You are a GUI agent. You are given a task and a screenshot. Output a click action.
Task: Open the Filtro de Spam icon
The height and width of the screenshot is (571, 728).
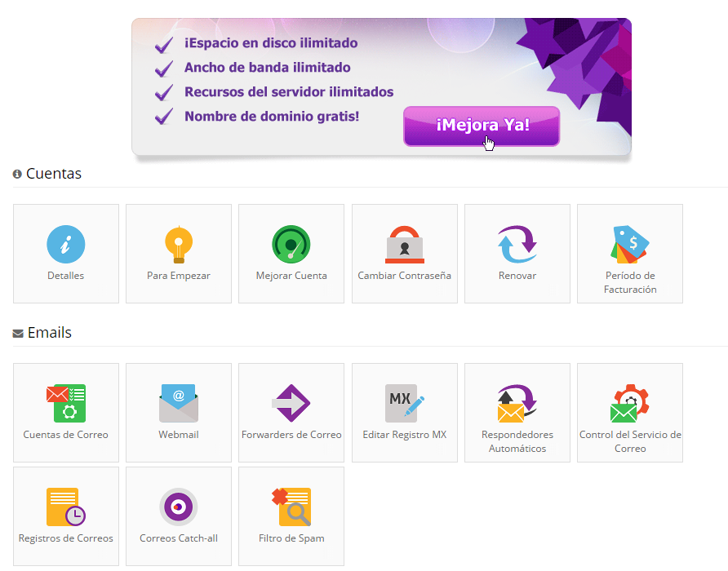[x=291, y=507]
